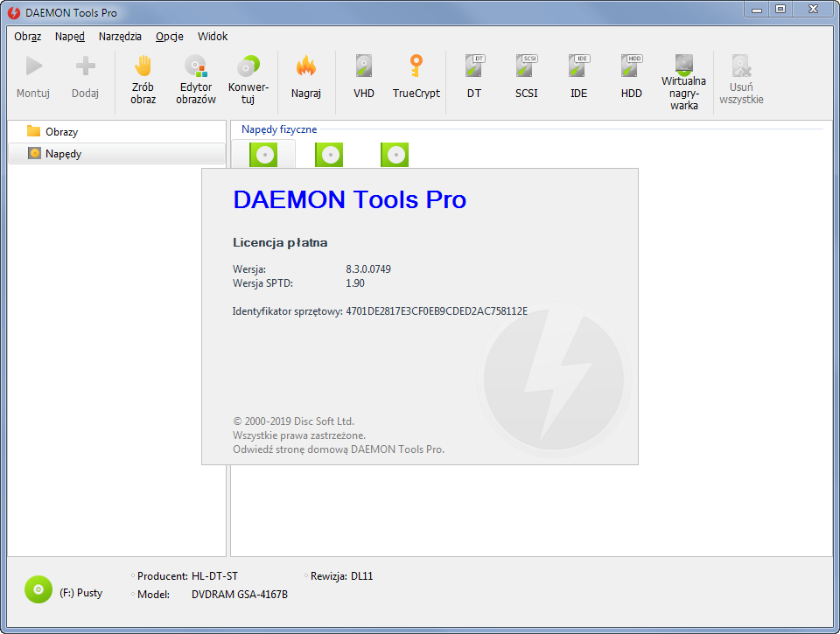This screenshot has height=634, width=840.
Task: Select the third physical drive icon
Action: pos(395,156)
